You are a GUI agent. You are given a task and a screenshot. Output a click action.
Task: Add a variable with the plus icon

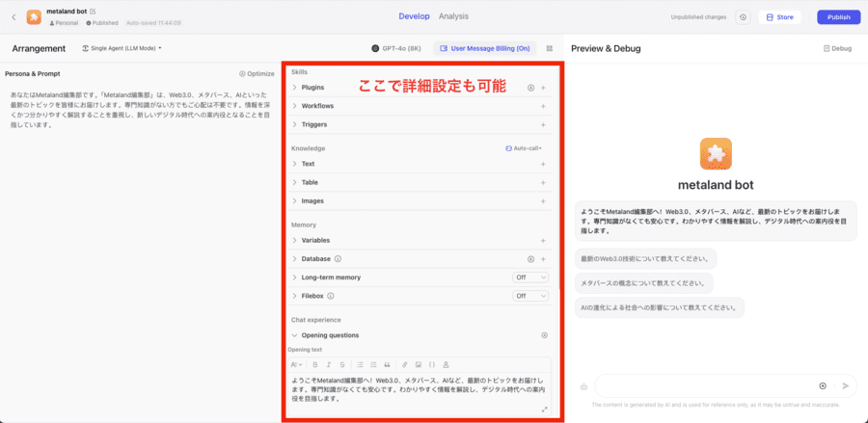pyautogui.click(x=543, y=241)
